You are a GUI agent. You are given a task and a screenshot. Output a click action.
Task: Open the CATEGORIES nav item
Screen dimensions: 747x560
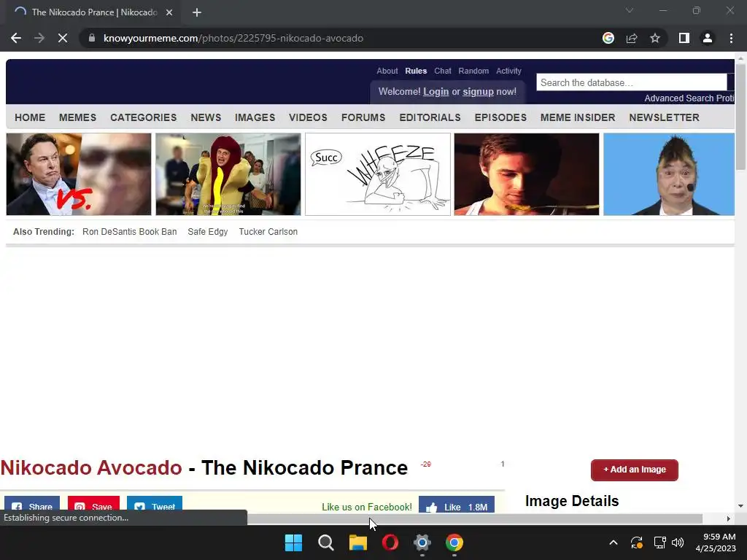click(144, 117)
